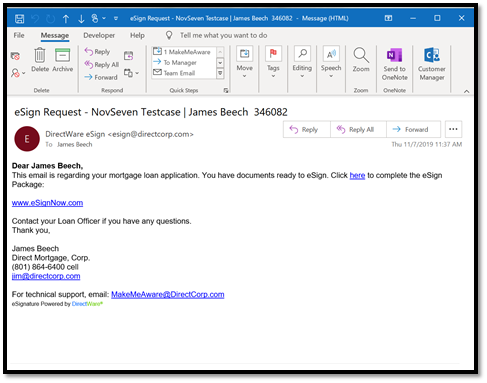Switch to the Developer tab

pyautogui.click(x=99, y=35)
